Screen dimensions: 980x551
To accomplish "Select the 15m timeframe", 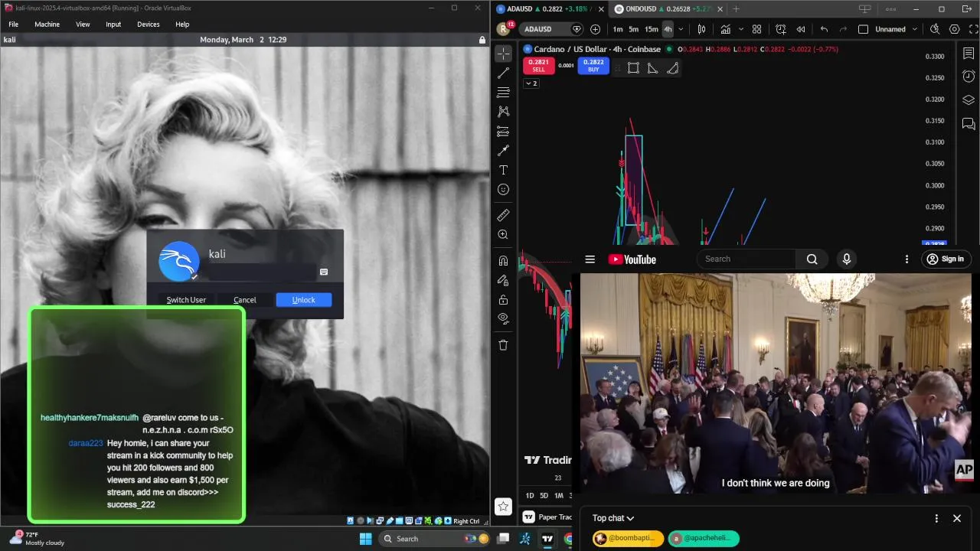I will coord(651,29).
